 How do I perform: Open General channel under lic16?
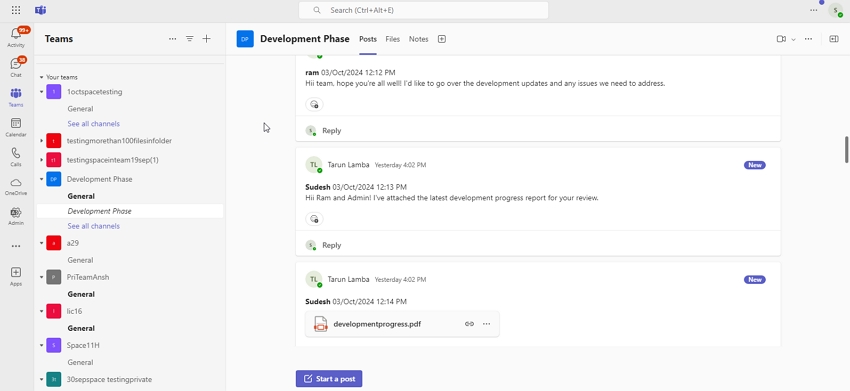81,328
